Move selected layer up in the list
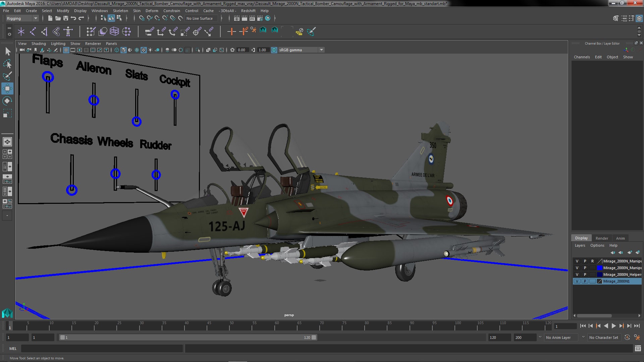The height and width of the screenshot is (362, 644). pos(613,252)
